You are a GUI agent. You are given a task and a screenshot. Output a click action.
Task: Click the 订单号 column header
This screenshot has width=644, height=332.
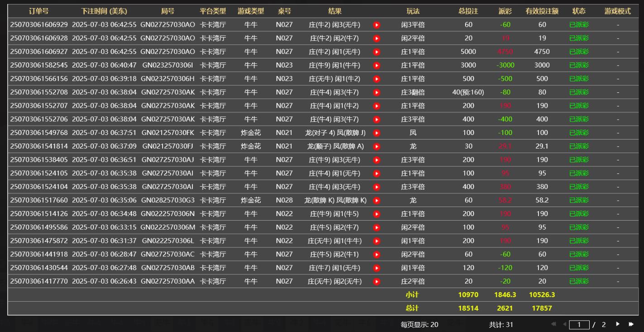(x=38, y=11)
